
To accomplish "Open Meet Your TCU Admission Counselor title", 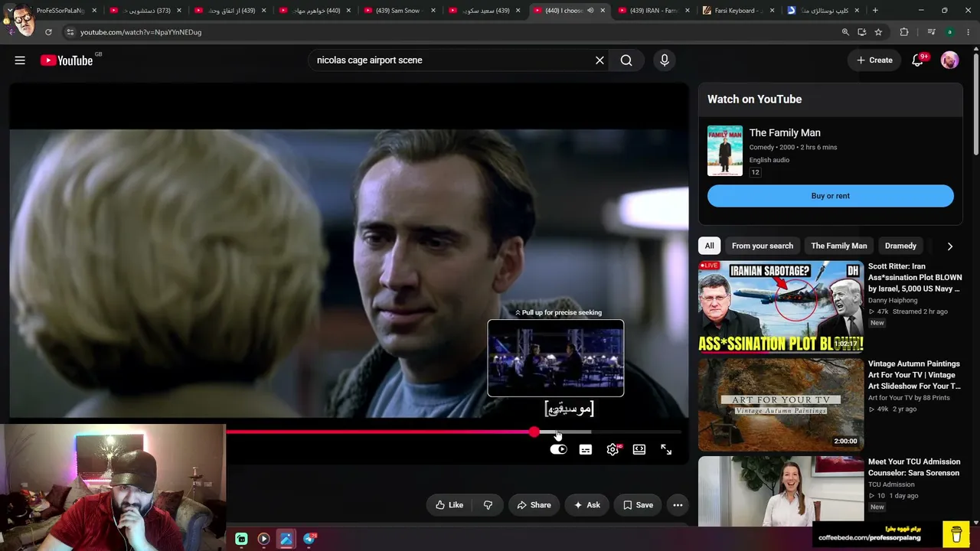I will (914, 468).
